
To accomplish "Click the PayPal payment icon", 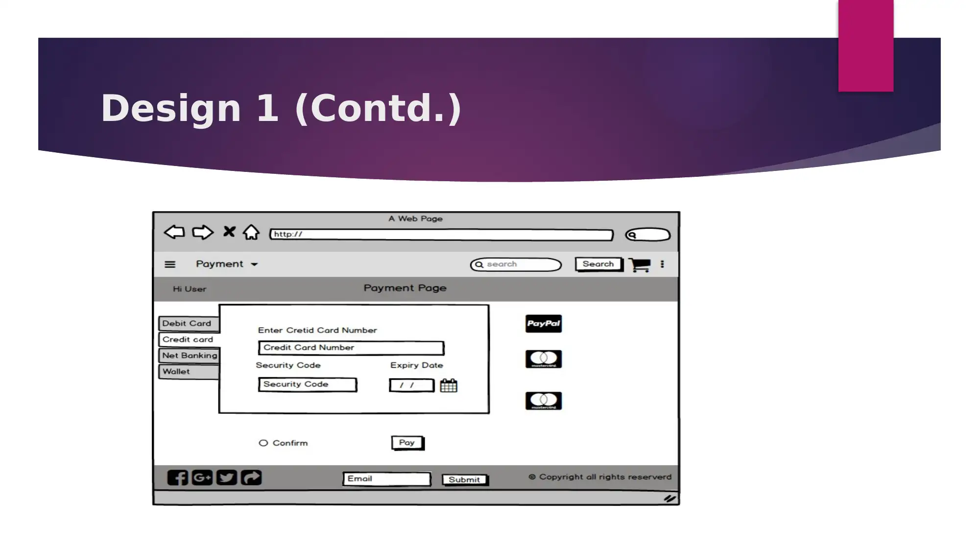I will [x=544, y=324].
